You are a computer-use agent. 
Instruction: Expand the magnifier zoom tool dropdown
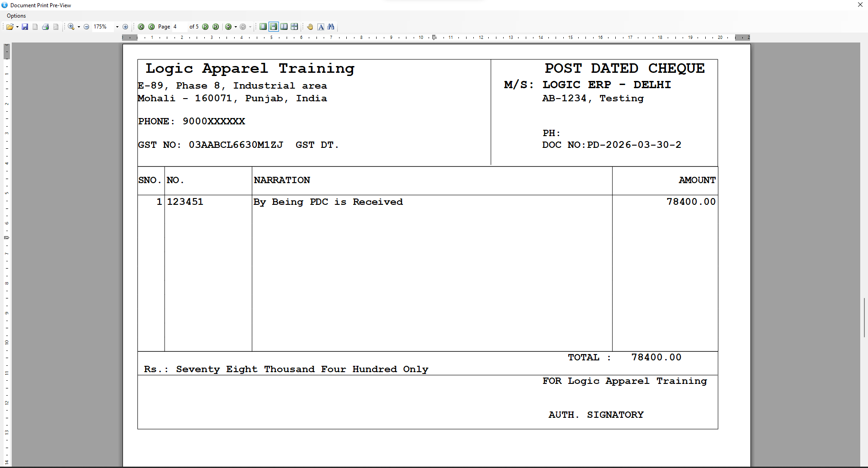tap(79, 27)
